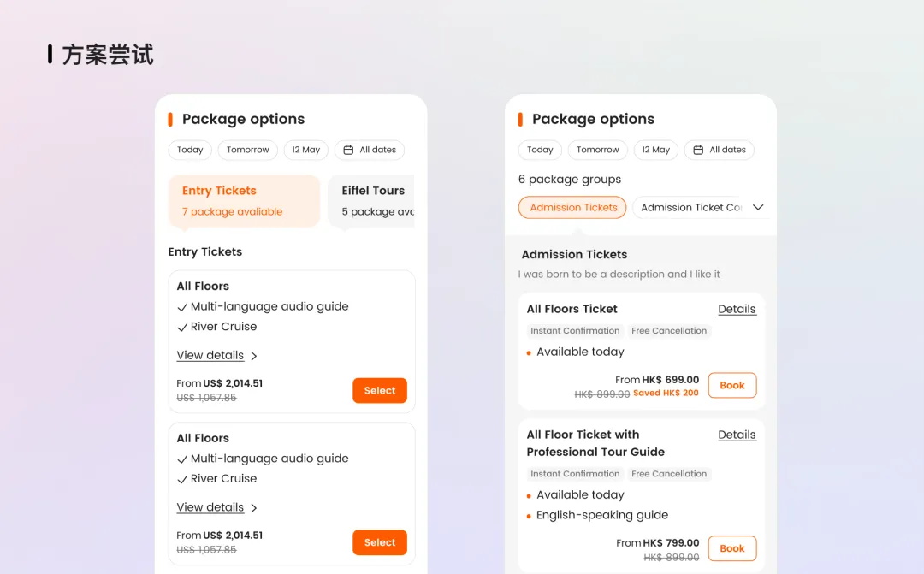Image resolution: width=924 pixels, height=574 pixels.
Task: Choose the Admission Ticket Combo filter chip
Action: pos(690,208)
